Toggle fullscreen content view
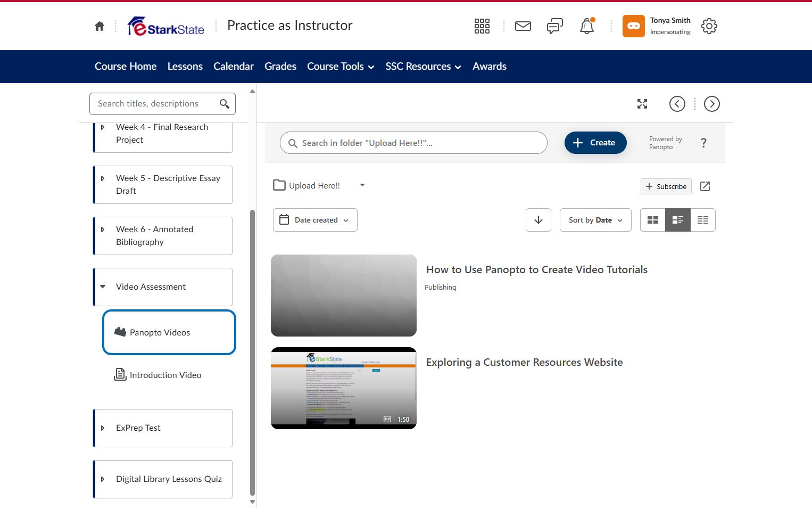 click(642, 104)
